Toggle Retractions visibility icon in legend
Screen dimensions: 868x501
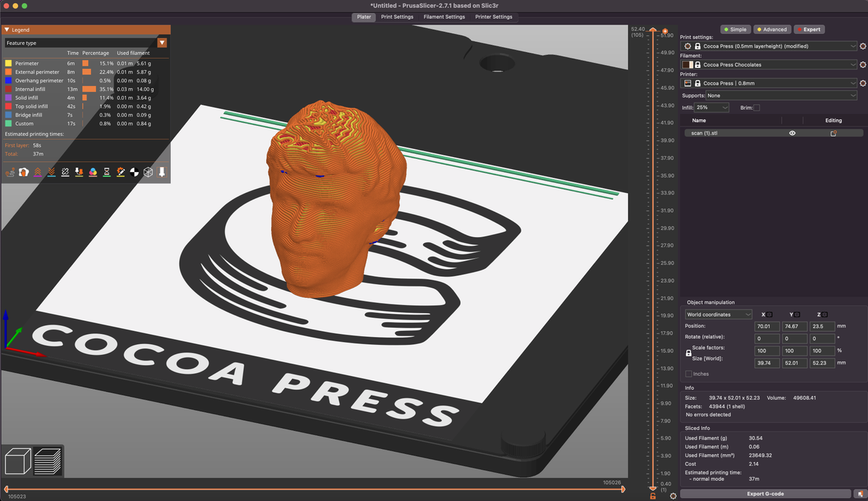pyautogui.click(x=38, y=172)
